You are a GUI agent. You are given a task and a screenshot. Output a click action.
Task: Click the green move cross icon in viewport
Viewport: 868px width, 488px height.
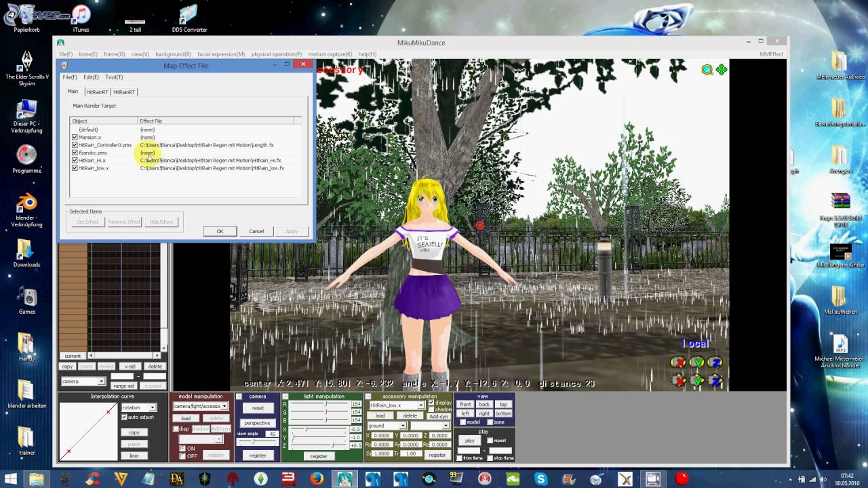[722, 69]
